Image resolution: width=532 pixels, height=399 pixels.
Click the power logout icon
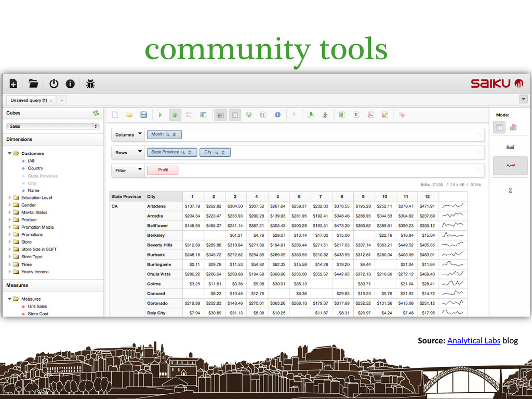pos(54,84)
